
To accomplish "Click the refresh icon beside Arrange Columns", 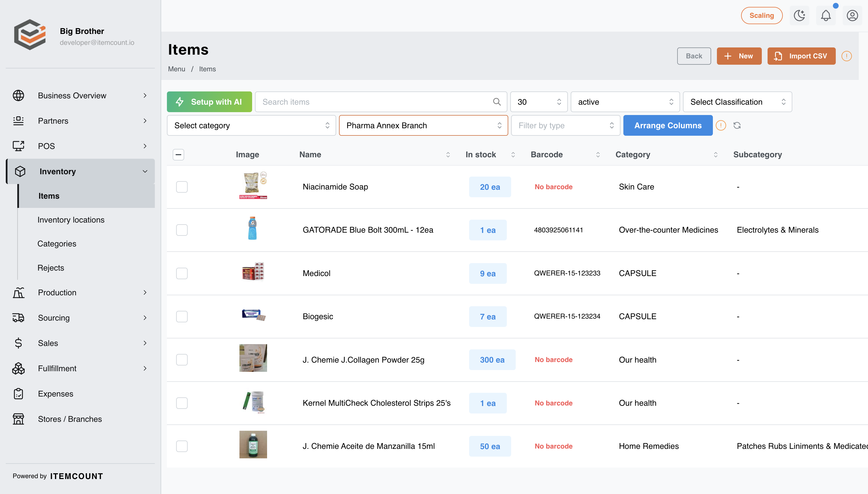I will pos(737,126).
